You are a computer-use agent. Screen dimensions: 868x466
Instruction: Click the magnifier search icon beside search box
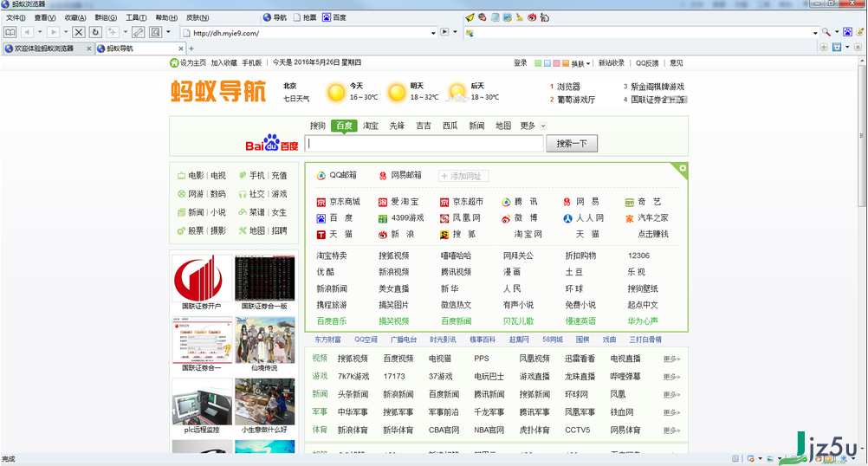coord(826,32)
